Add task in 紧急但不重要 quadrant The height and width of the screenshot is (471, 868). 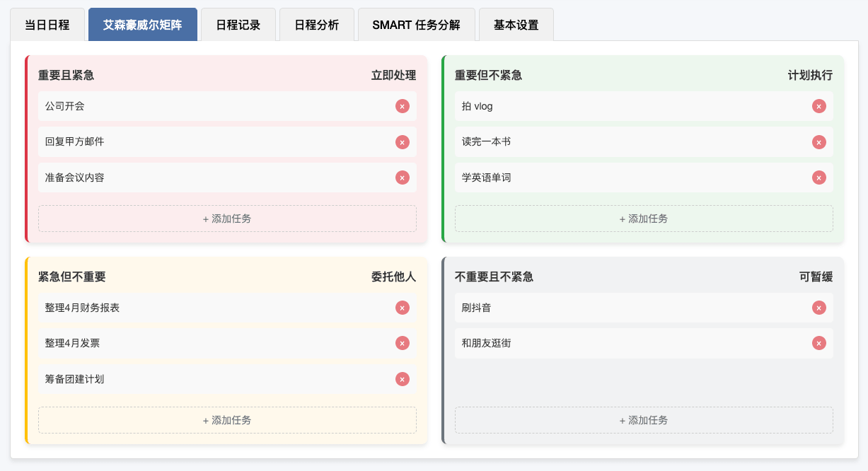click(227, 420)
